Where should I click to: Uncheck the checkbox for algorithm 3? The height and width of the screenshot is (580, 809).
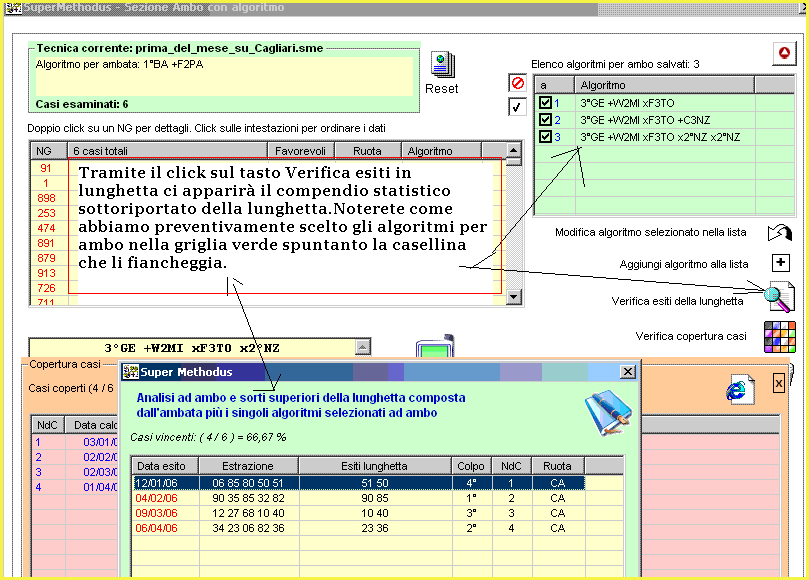(x=545, y=137)
